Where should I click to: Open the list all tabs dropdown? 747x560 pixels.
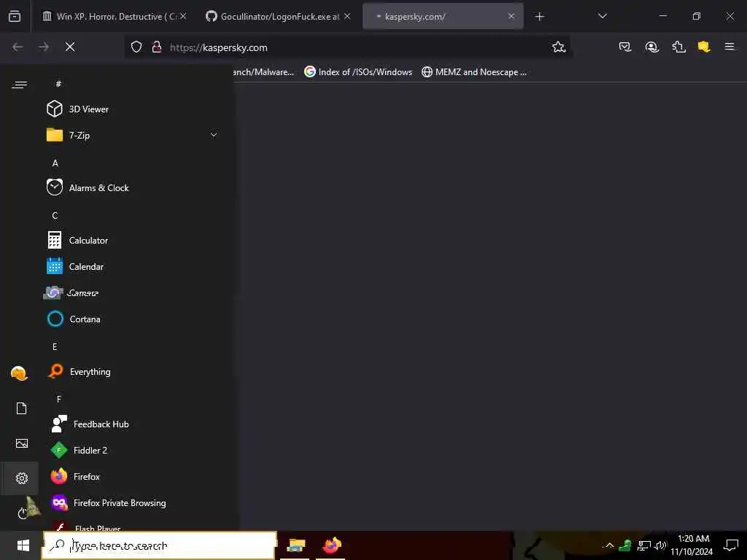[602, 16]
